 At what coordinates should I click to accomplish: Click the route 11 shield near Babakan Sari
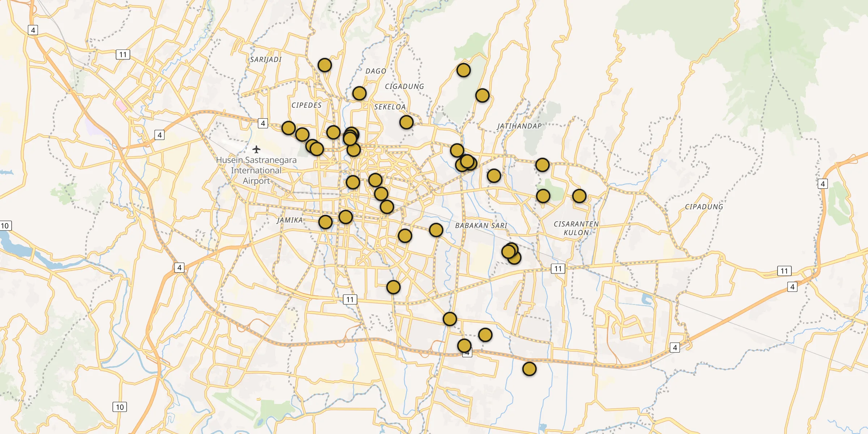coord(558,268)
